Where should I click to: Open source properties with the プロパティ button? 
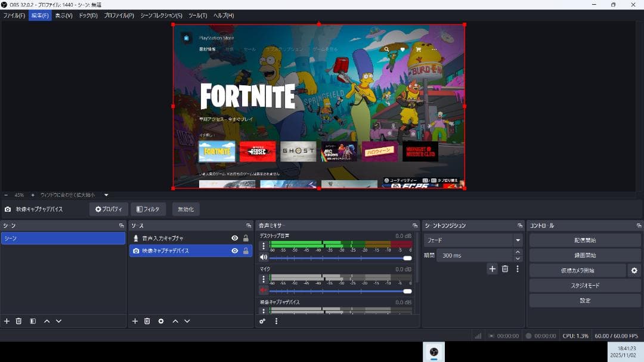(109, 209)
